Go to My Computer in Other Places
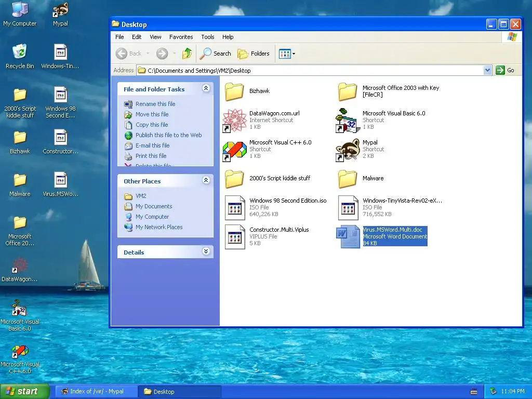This screenshot has height=399, width=532. point(147,217)
